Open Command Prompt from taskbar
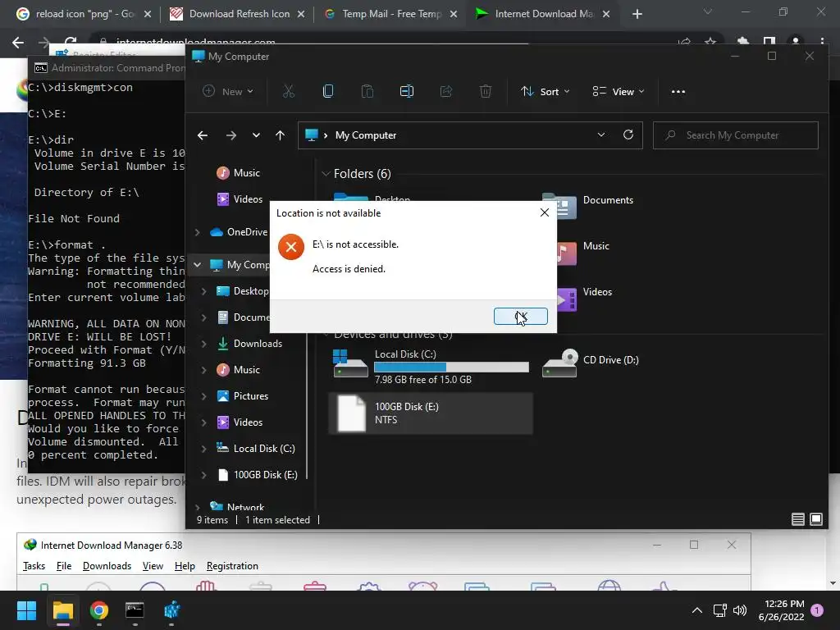The height and width of the screenshot is (630, 840). 135,610
